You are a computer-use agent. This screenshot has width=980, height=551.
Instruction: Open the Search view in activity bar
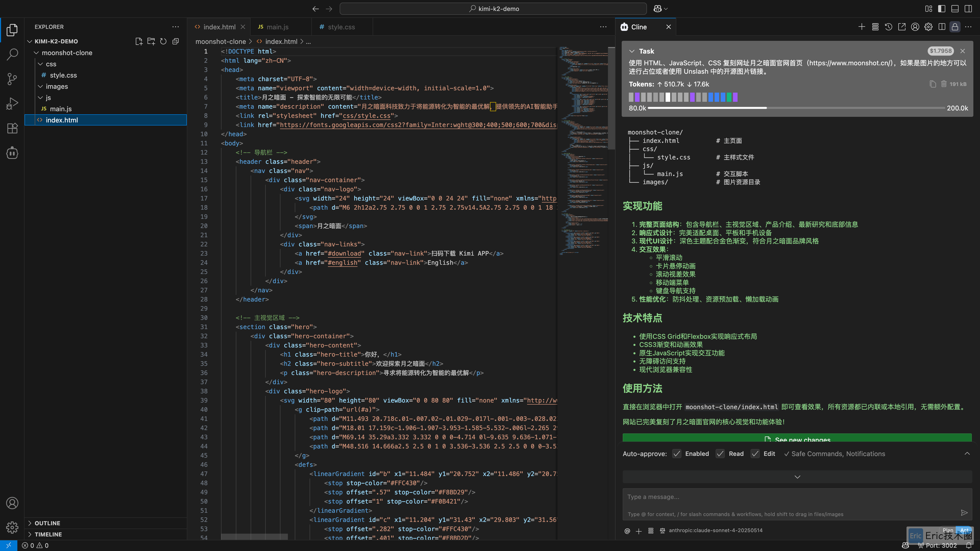12,54
